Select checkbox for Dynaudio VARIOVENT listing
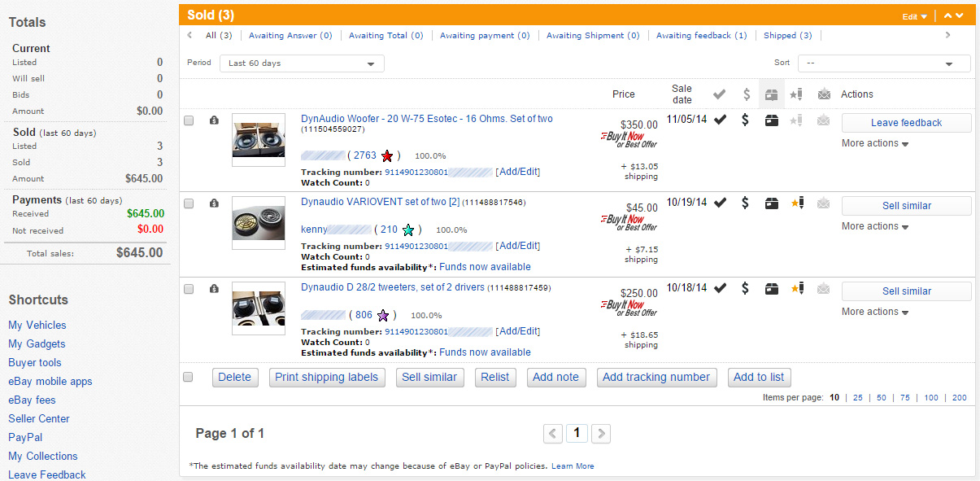980x481 pixels. [x=189, y=203]
